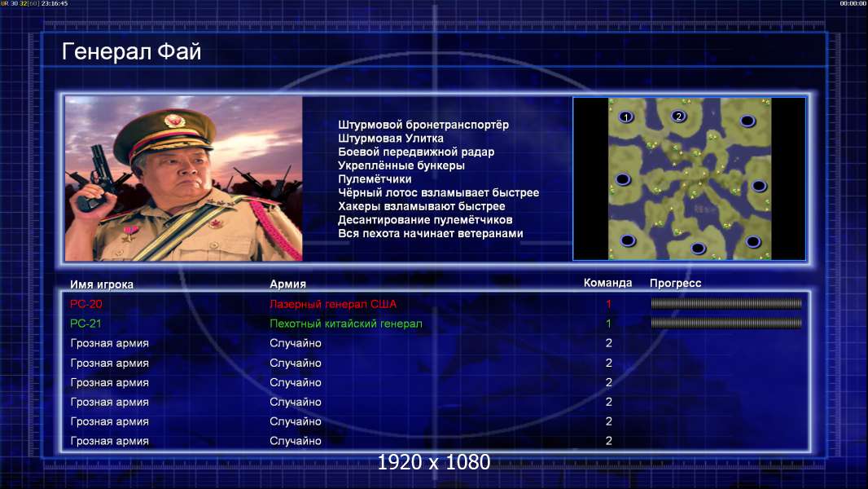Click the 'Прогресс' column header

675,283
